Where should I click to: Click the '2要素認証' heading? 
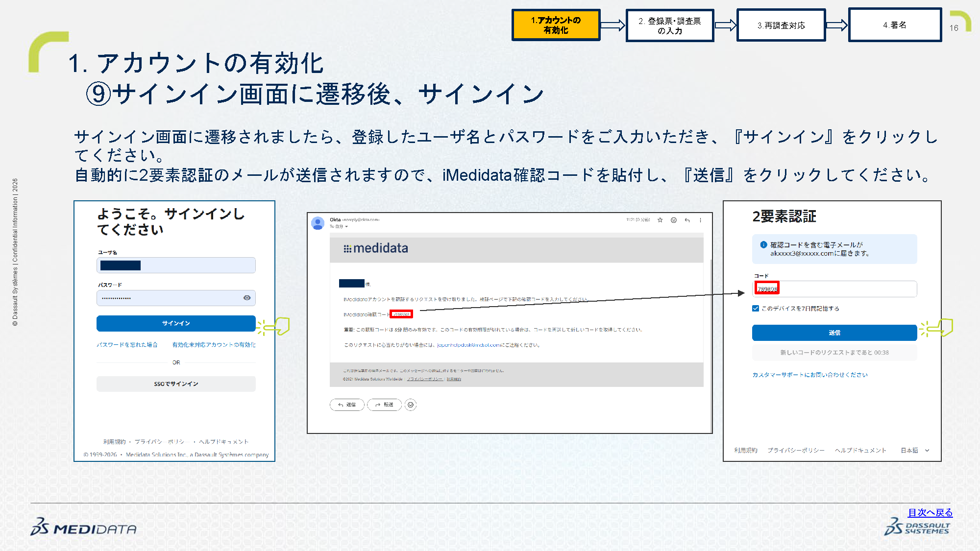click(784, 216)
